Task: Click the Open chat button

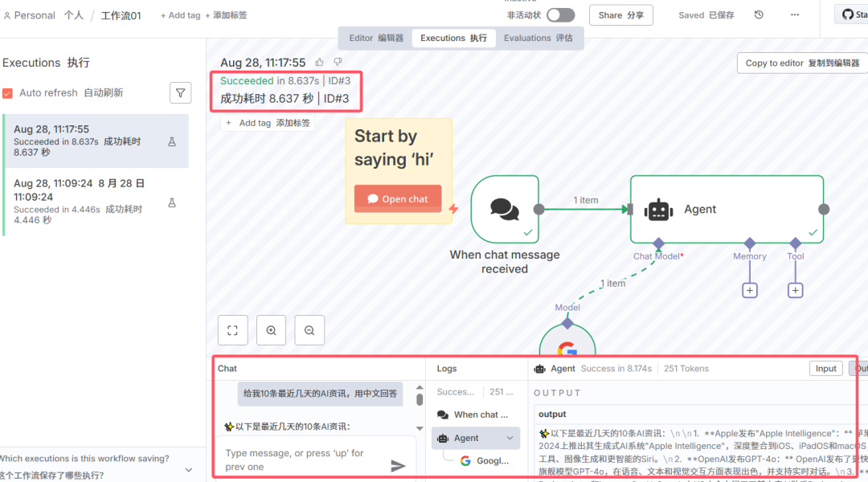Action: point(398,198)
